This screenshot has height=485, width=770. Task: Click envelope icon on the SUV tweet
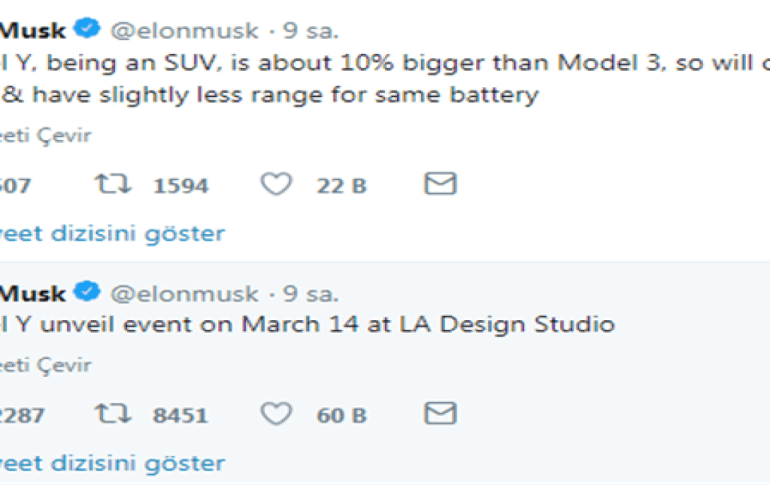click(440, 184)
